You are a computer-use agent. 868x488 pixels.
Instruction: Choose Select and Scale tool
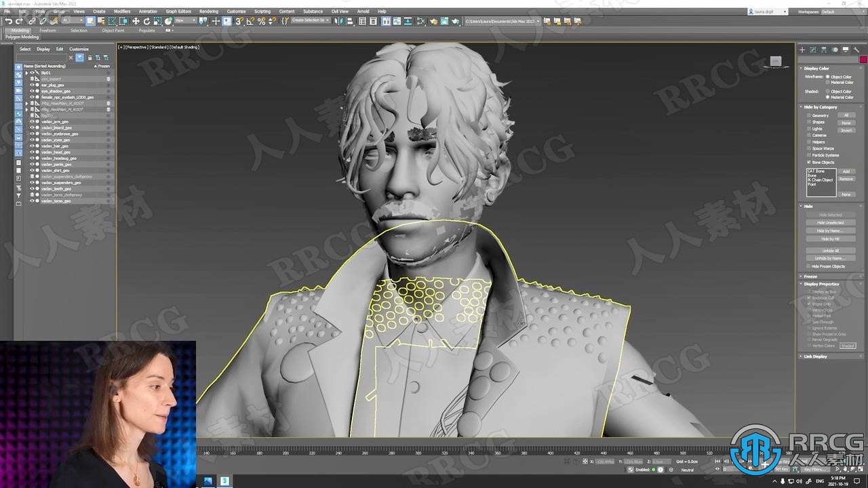pyautogui.click(x=157, y=21)
